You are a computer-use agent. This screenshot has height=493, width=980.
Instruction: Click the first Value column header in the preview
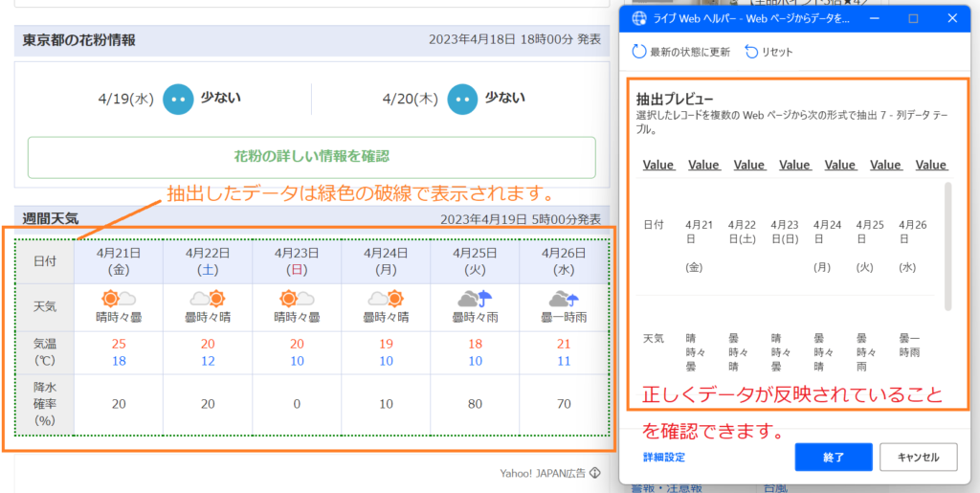(658, 165)
